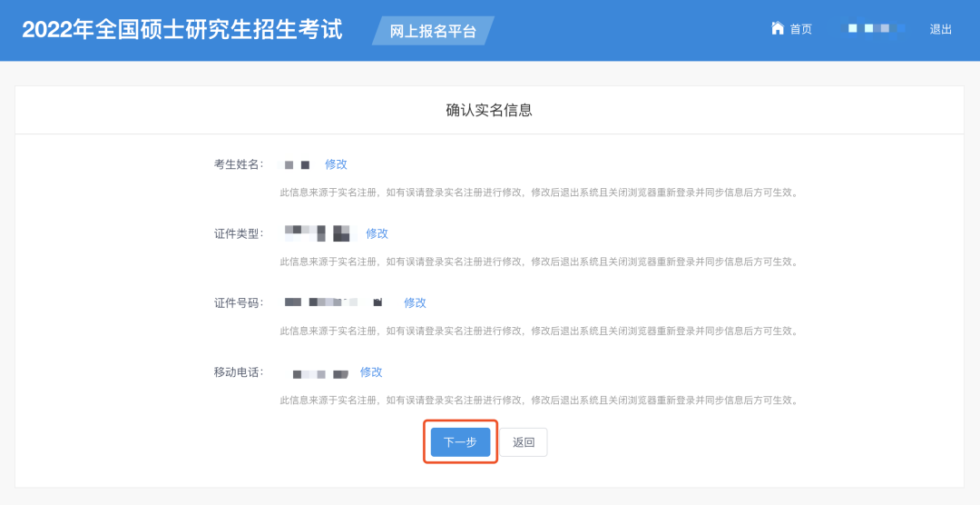Click the blurred 考生姓名 value

pos(296,165)
